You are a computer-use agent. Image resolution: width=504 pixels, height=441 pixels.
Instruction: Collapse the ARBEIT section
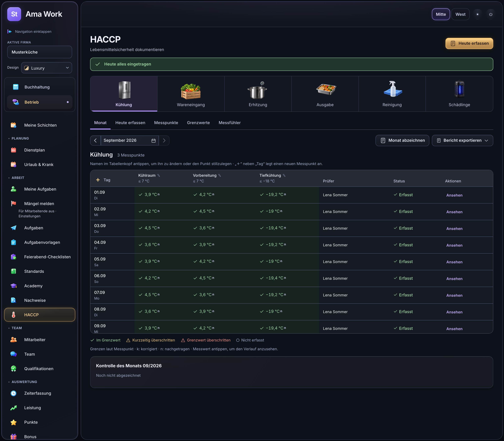pos(16,178)
